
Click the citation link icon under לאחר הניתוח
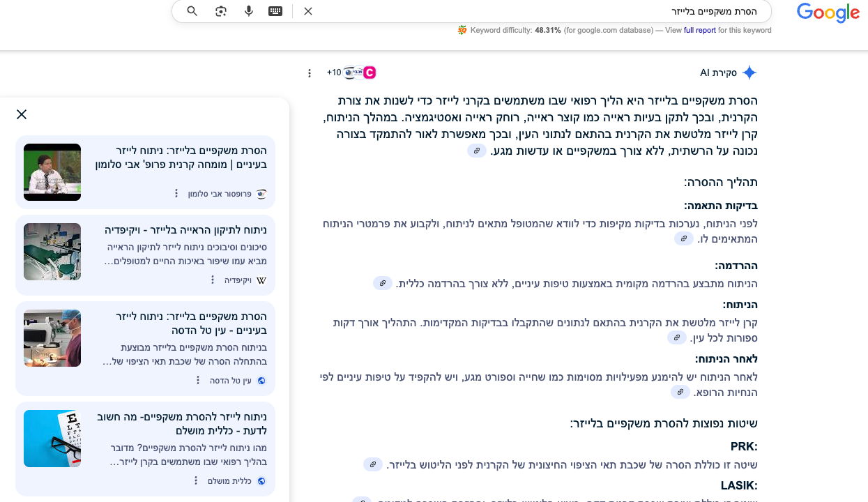tap(680, 393)
